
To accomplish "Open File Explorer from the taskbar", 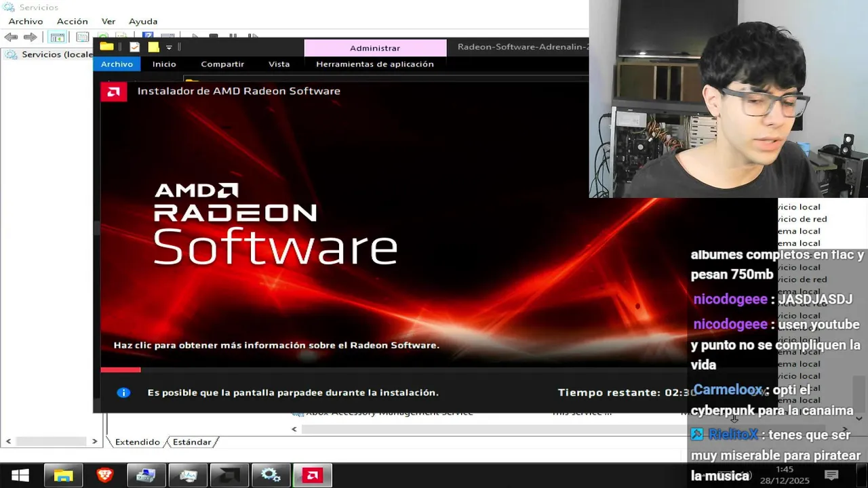I will click(63, 475).
